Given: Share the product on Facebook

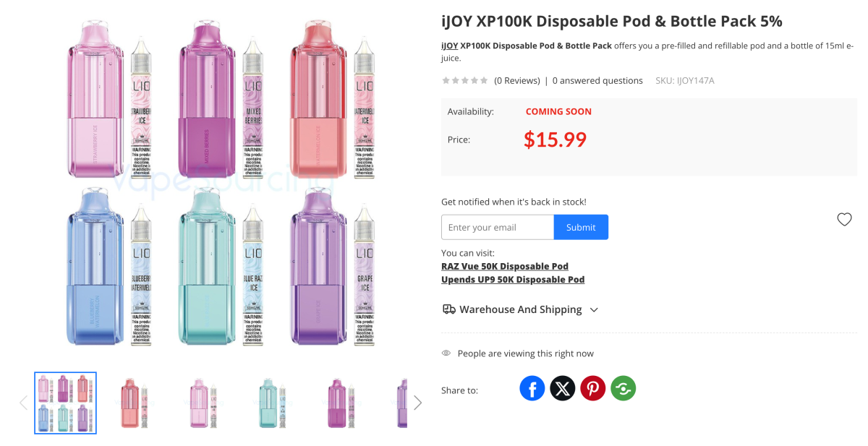Looking at the screenshot, I should point(532,388).
